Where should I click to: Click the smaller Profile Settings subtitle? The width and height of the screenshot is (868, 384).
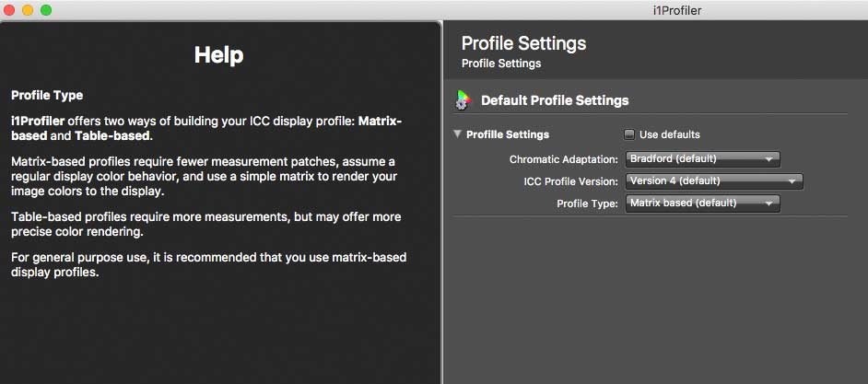[x=501, y=64]
